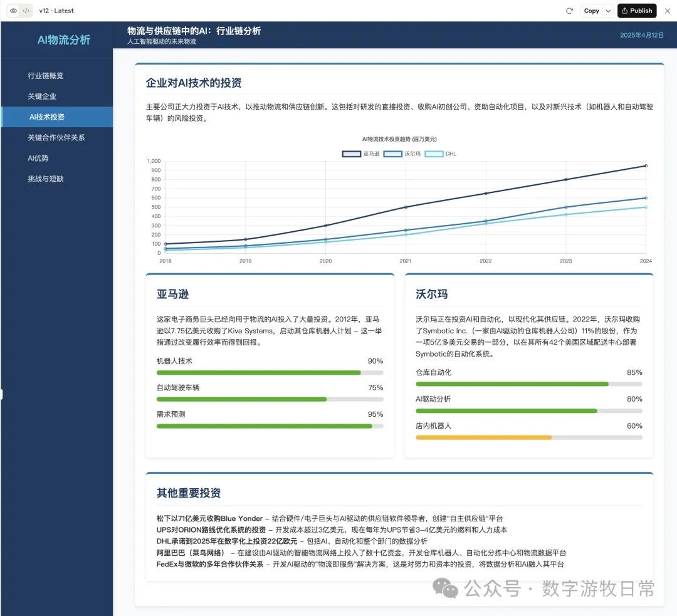Click the Publish button
Image resolution: width=677 pixels, height=616 pixels.
coord(637,11)
